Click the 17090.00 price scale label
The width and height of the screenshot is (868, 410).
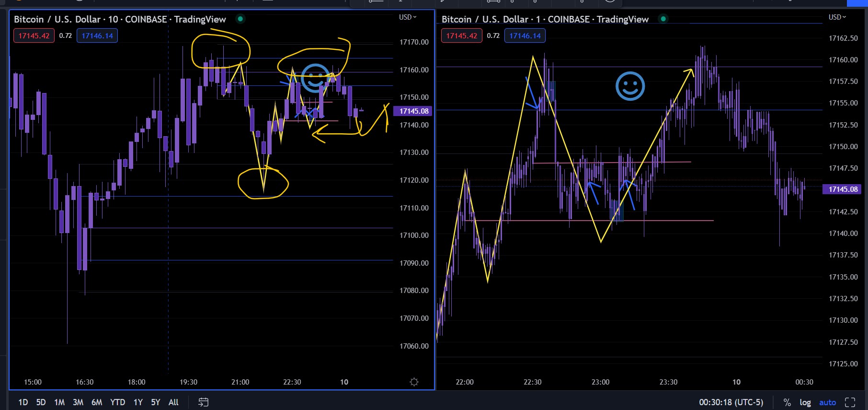point(414,263)
